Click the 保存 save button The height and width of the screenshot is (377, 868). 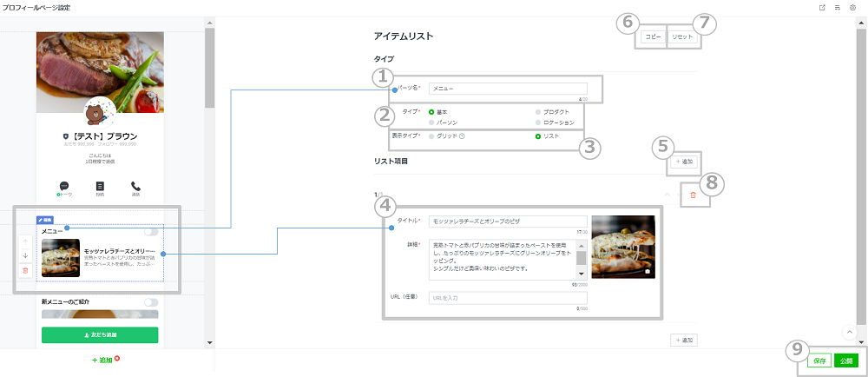tap(819, 360)
